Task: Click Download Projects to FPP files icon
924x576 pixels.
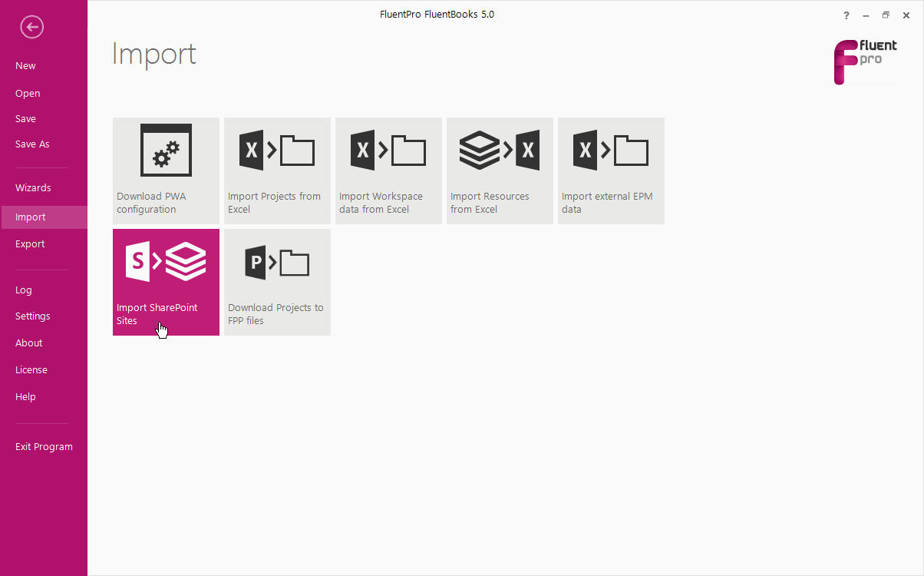Action: (277, 261)
